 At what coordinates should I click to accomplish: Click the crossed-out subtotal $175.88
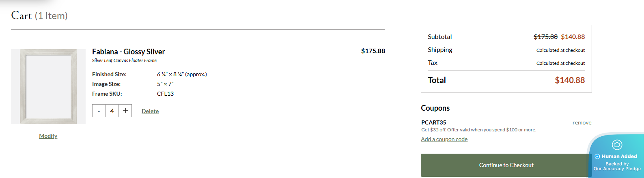(545, 37)
